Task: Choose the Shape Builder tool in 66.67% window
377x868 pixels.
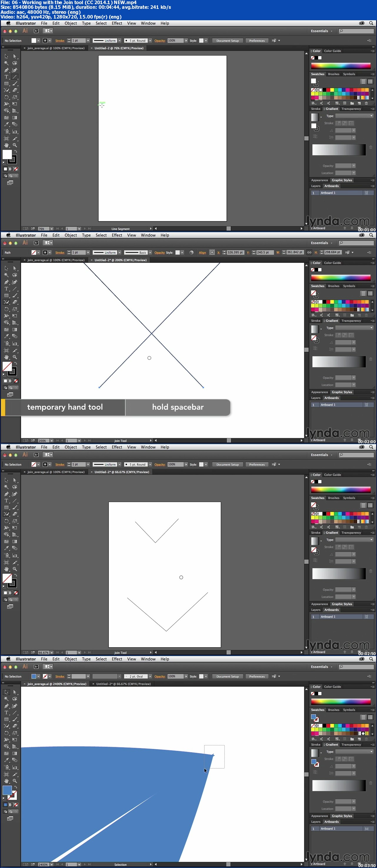Action: click(6, 534)
